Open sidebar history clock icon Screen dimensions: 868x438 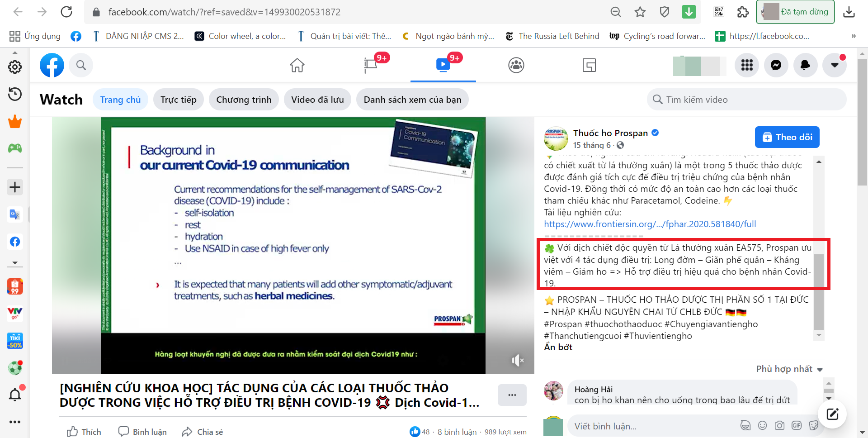click(x=15, y=94)
